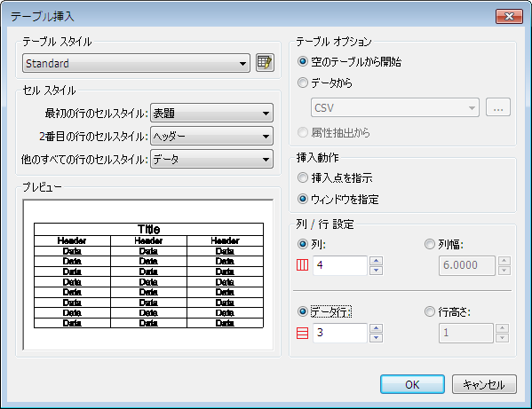Decrease data rows with down arrow
This screenshot has width=532, height=409.
(376, 338)
